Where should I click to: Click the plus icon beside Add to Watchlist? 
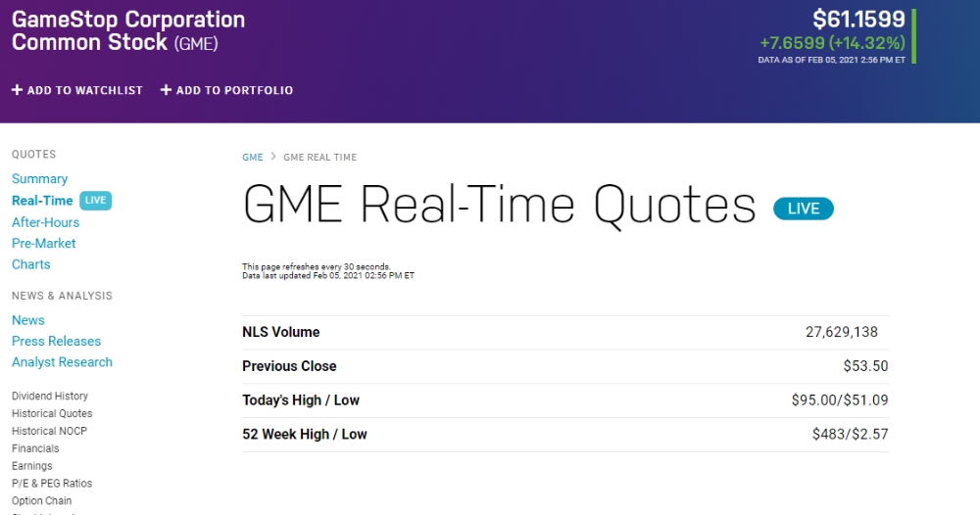(x=17, y=90)
